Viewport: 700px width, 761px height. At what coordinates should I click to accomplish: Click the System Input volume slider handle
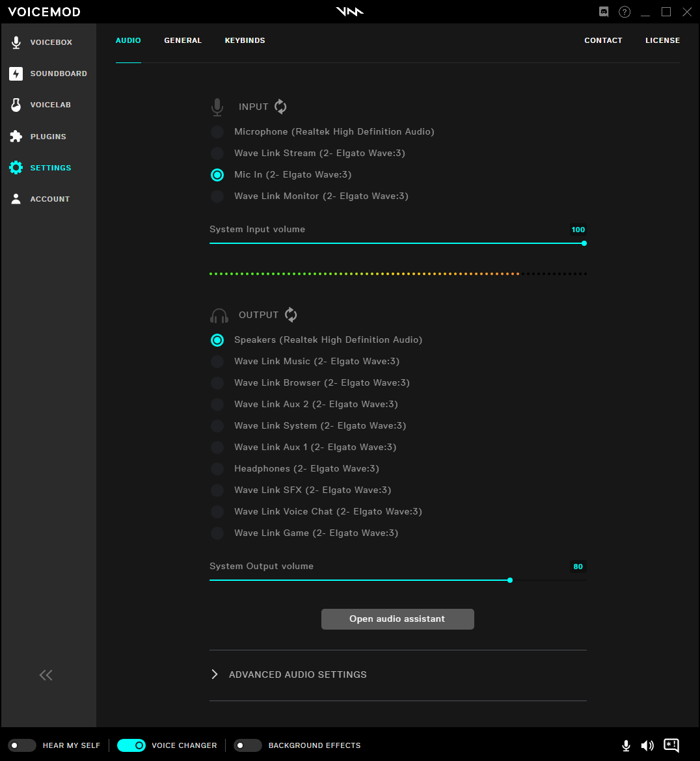[584, 244]
